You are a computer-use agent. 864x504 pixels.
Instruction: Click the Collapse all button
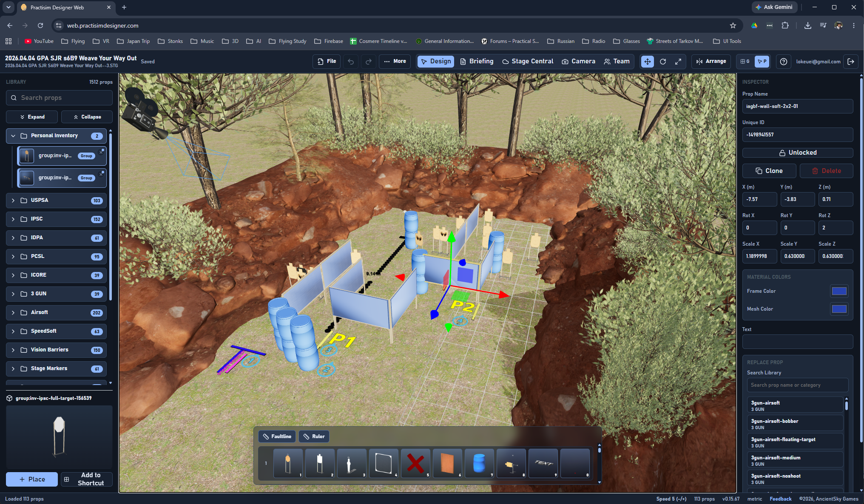(x=87, y=117)
